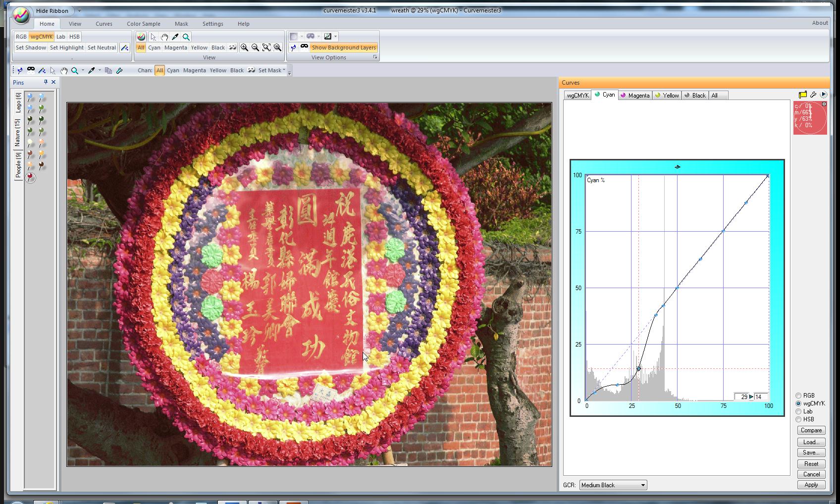Click the yellow note icon in Curves panel
The width and height of the screenshot is (840, 504).
coord(802,95)
